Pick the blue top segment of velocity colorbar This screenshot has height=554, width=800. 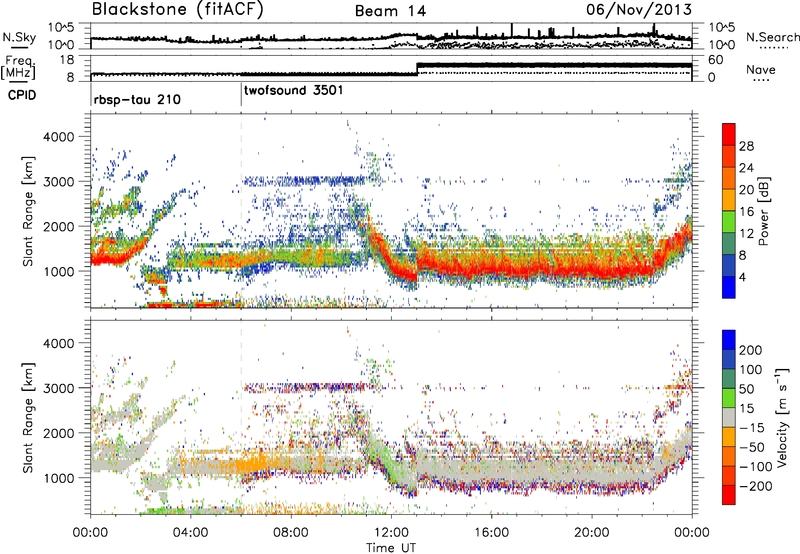729,340
